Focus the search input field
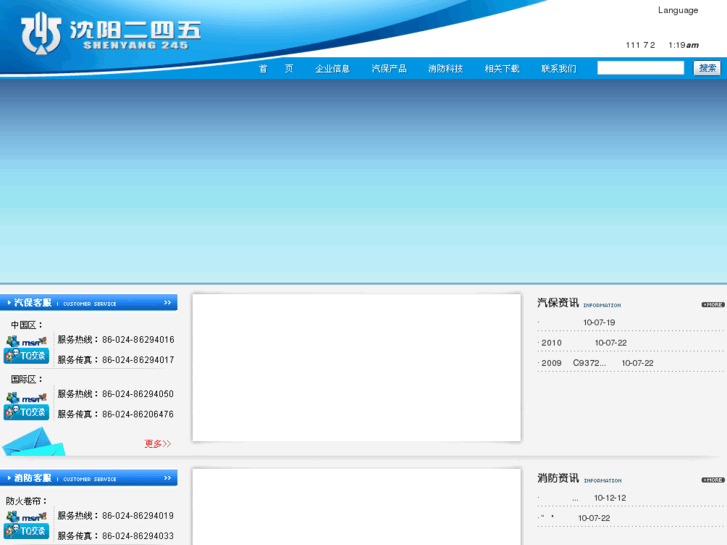Image resolution: width=727 pixels, height=545 pixels. 641,68
